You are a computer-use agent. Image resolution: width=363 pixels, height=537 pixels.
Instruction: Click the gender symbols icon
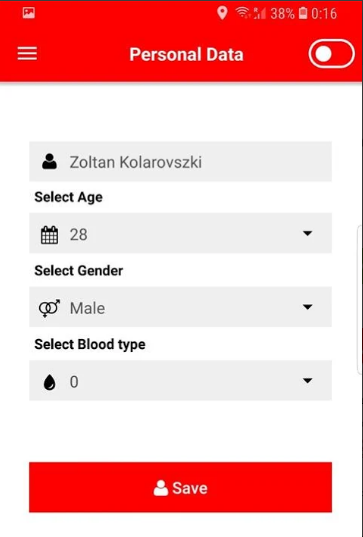(49, 308)
